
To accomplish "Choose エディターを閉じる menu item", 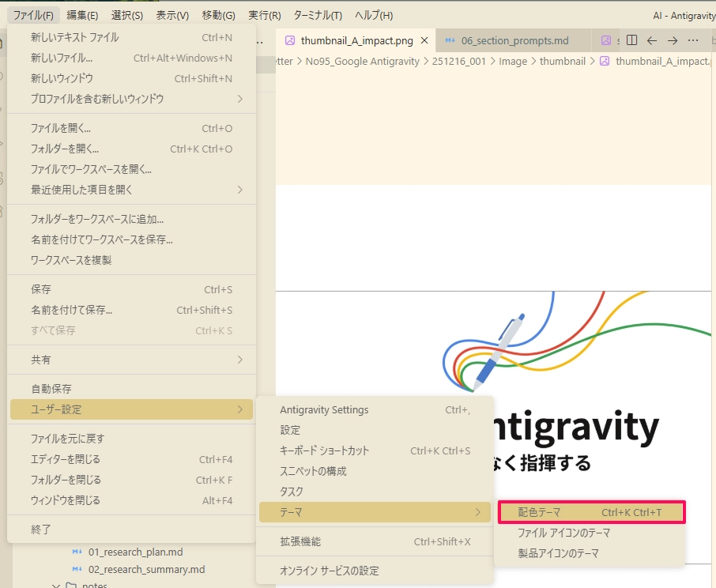I will pos(131,459).
